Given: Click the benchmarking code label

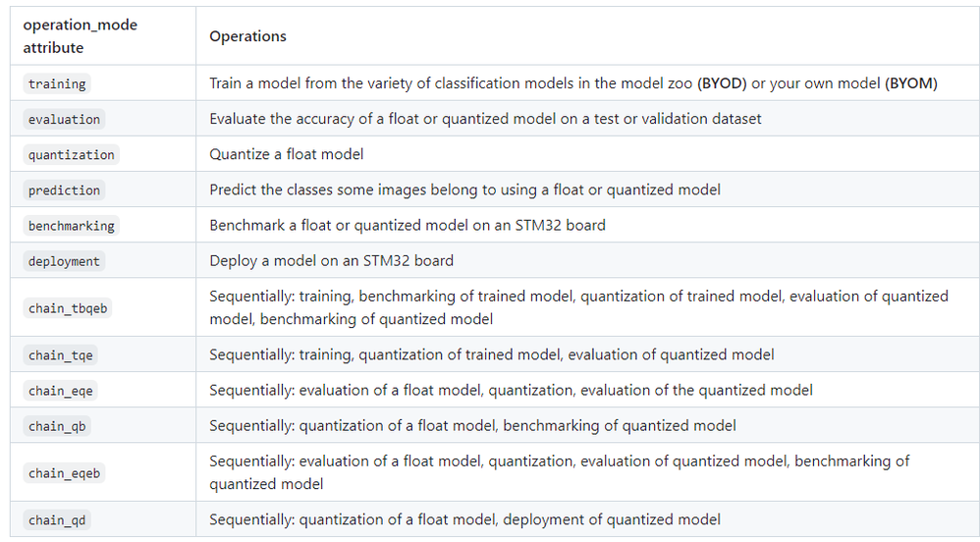Looking at the screenshot, I should point(72,225).
